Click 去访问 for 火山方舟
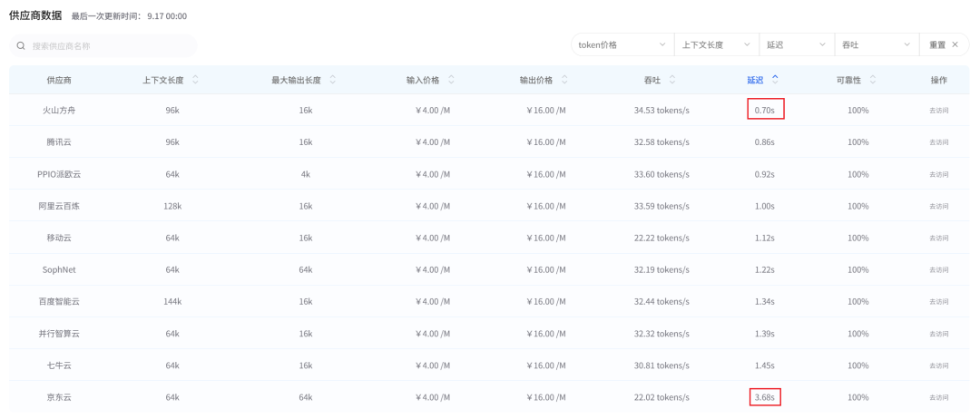Image resolution: width=980 pixels, height=419 pixels. [939, 111]
